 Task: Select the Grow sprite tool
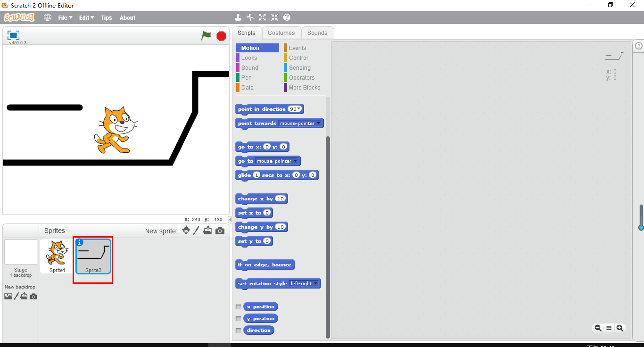263,17
